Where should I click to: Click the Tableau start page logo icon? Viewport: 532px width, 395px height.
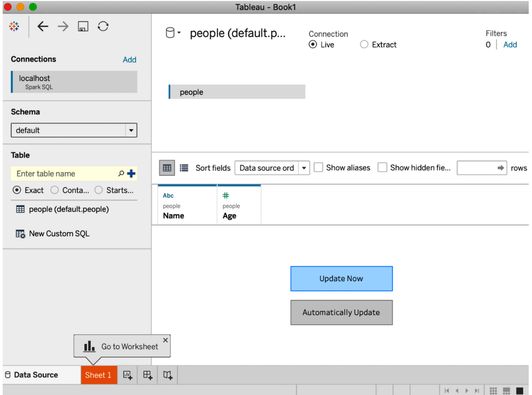pos(14,26)
